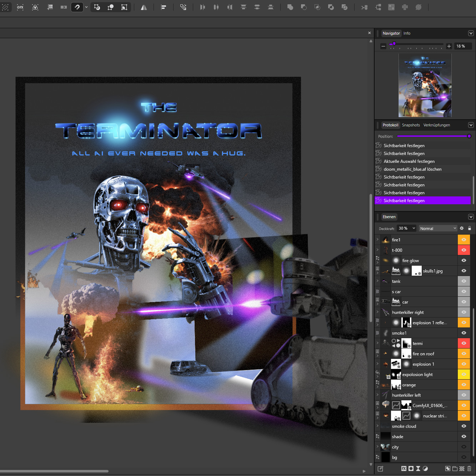476x476 pixels.
Task: Open the Protokoll panel options menu
Action: pyautogui.click(x=471, y=125)
